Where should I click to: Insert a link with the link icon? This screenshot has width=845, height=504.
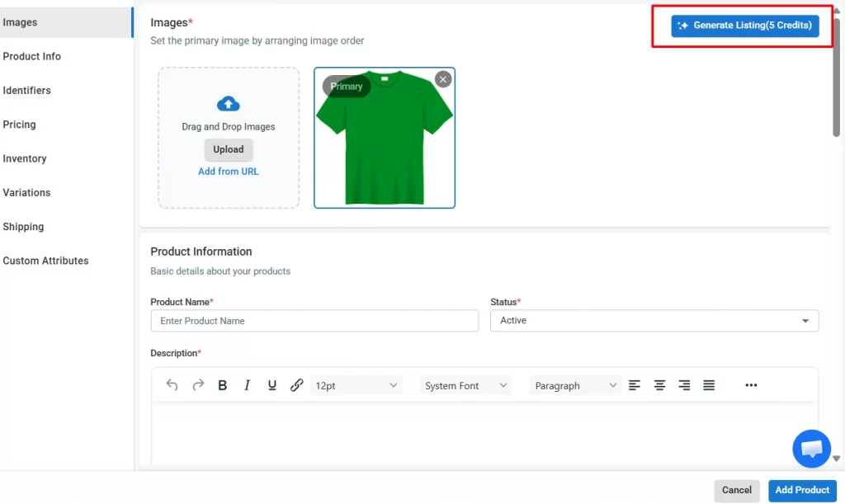pos(296,385)
